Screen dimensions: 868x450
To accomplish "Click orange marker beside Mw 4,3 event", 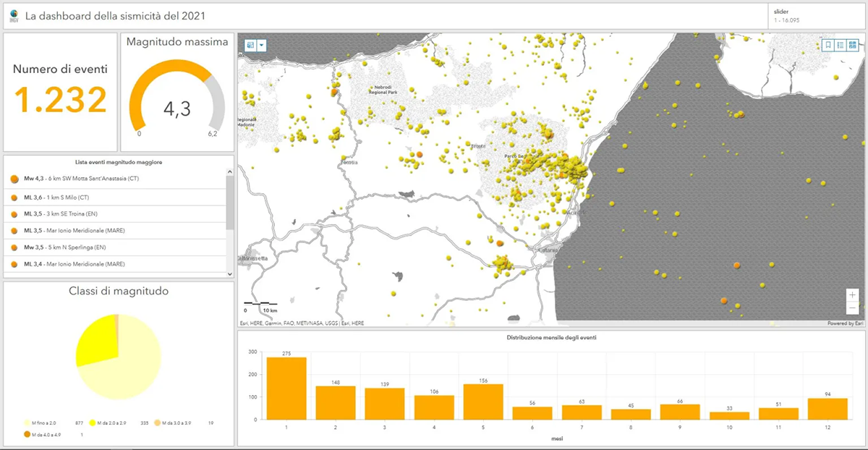I will (14, 179).
